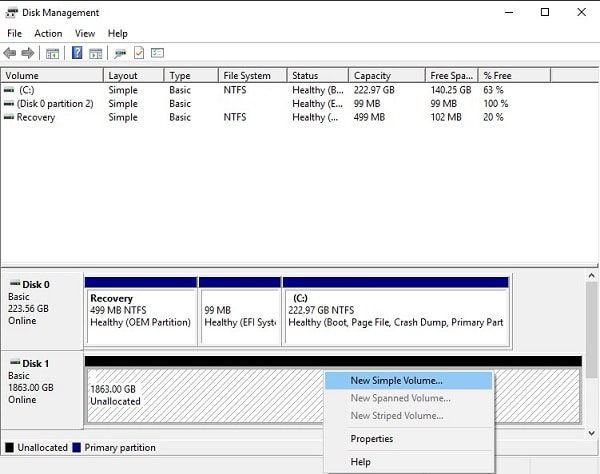600x474 pixels.
Task: Click the 100 % free cell
Action: pyautogui.click(x=496, y=104)
